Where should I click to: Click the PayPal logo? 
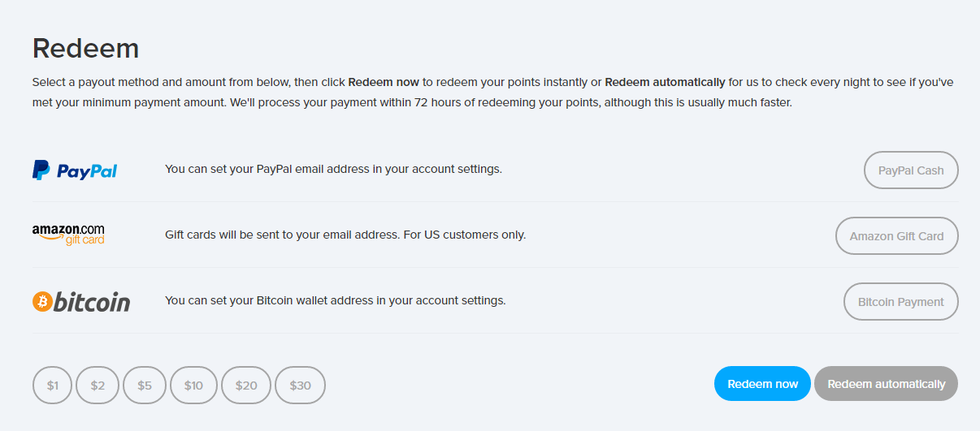75,170
